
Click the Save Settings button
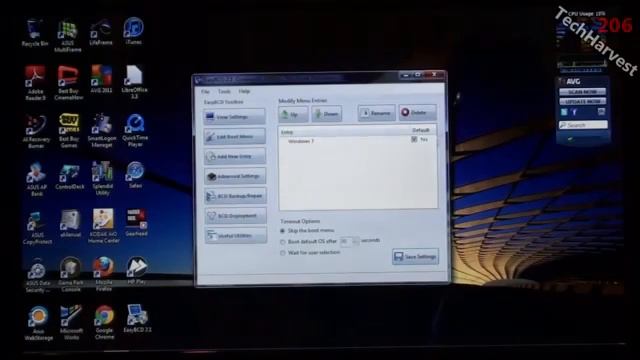point(415,256)
